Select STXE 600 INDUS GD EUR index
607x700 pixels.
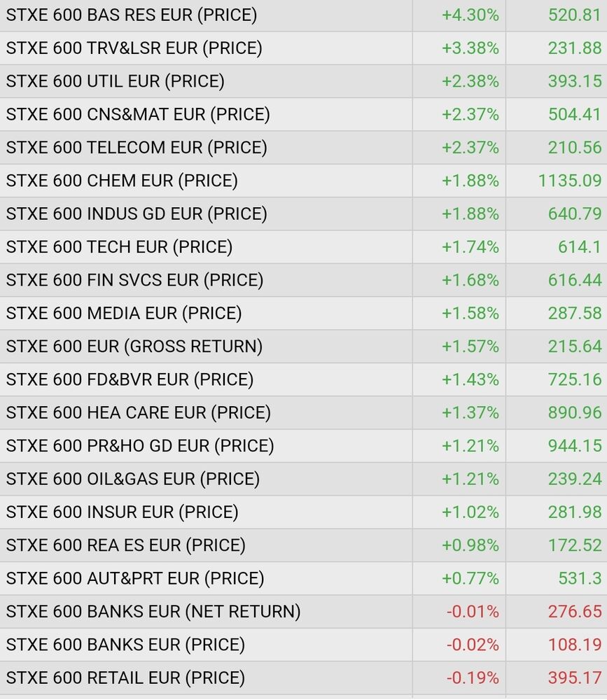tap(137, 213)
